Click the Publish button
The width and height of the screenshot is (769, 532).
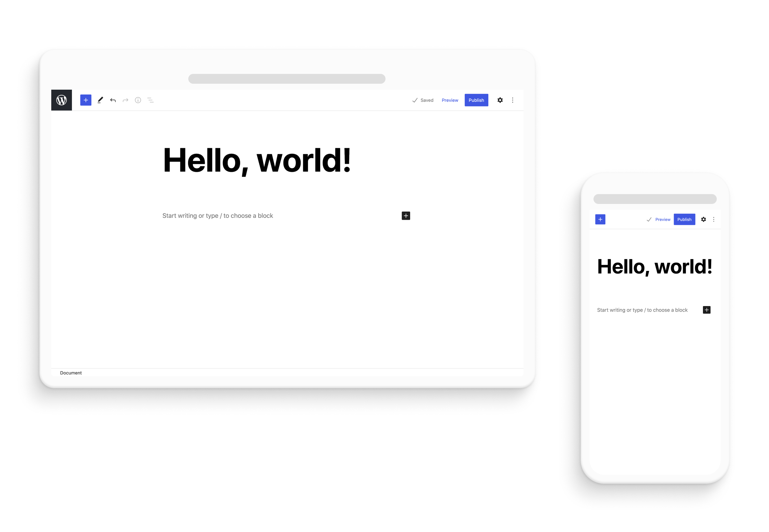point(476,100)
